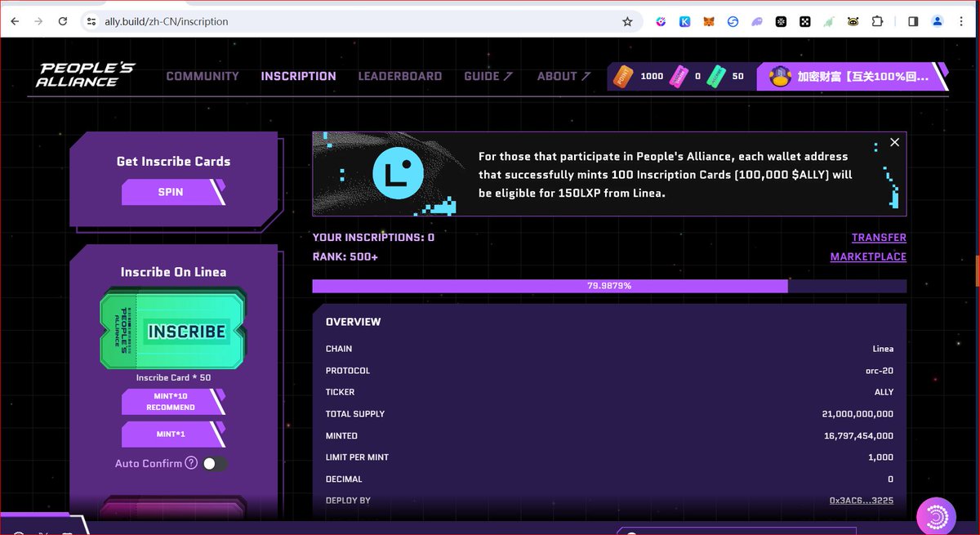980x535 pixels.
Task: Toggle the browser side panel
Action: (913, 22)
